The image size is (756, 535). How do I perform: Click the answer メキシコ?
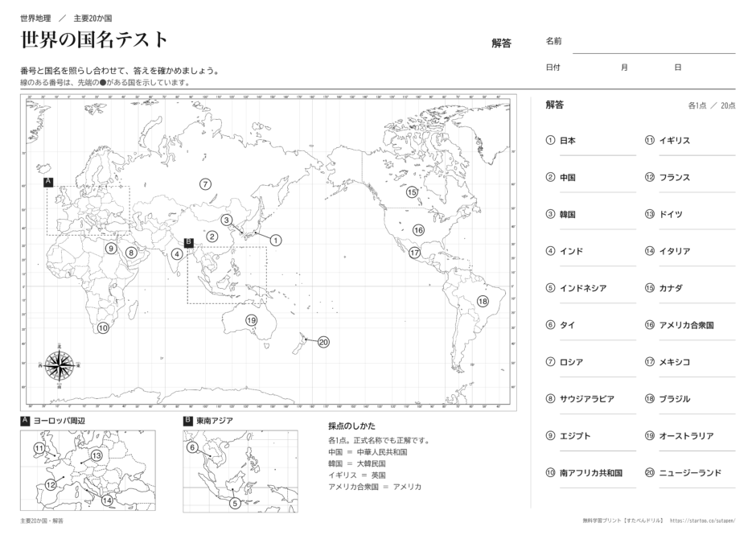tap(675, 362)
